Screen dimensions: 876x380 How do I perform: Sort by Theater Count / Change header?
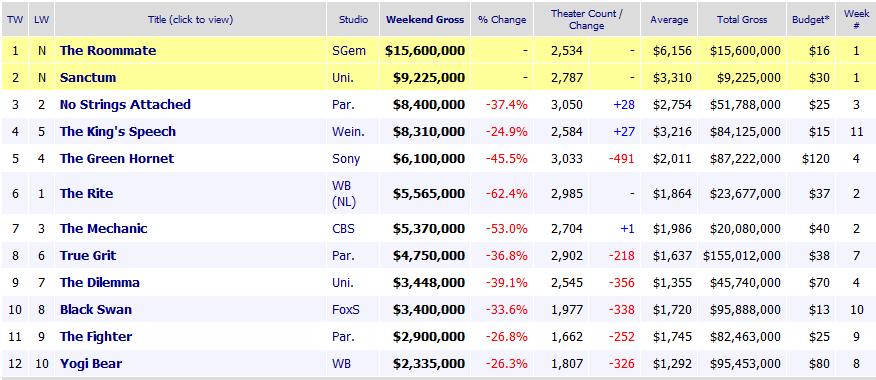(587, 20)
